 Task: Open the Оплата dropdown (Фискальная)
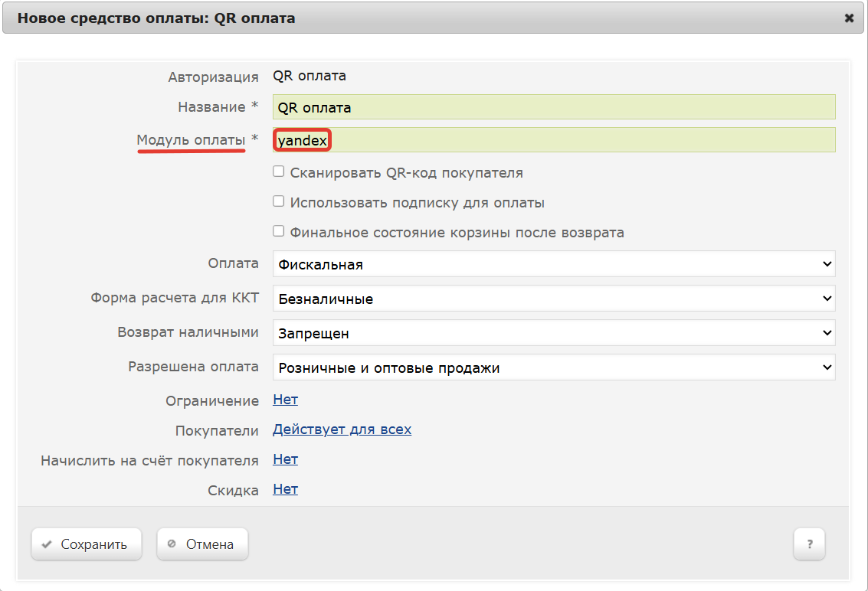pyautogui.click(x=554, y=264)
